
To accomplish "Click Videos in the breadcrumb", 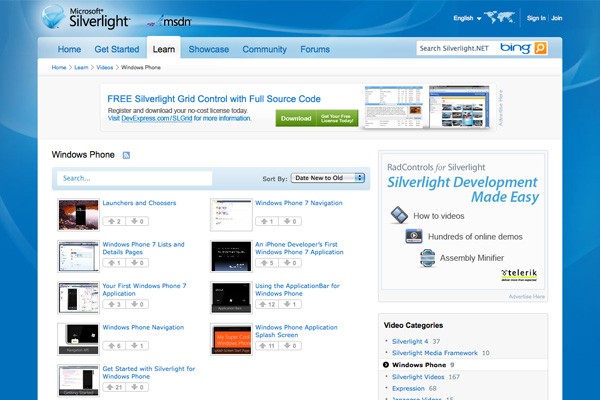I will pyautogui.click(x=105, y=67).
